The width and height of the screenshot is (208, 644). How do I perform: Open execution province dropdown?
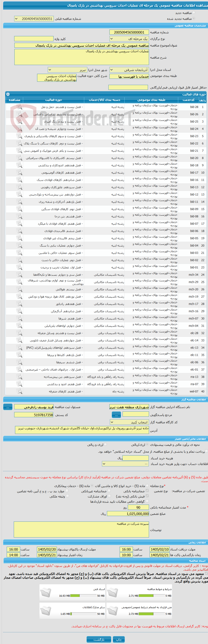click(x=129, y=70)
